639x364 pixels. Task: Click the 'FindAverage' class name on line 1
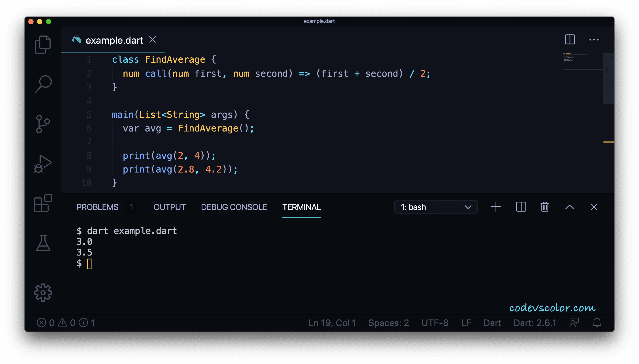click(x=175, y=60)
